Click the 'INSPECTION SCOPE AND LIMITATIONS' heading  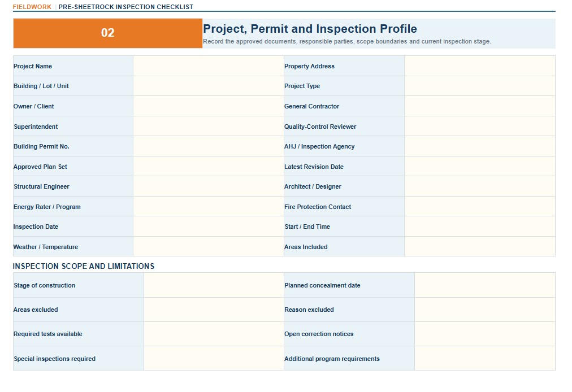[x=84, y=266]
